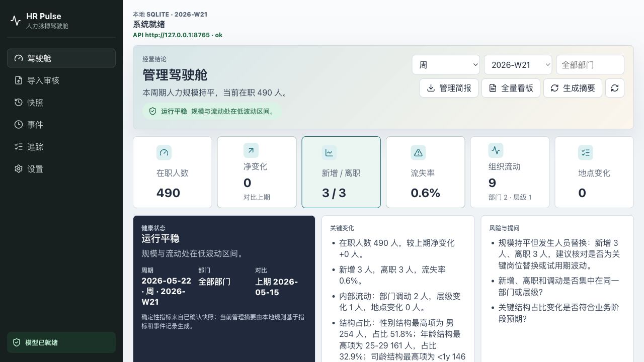Viewport: 644px width, 362px height.
Task: Click the 风险与提问 panel heading
Action: (x=504, y=228)
